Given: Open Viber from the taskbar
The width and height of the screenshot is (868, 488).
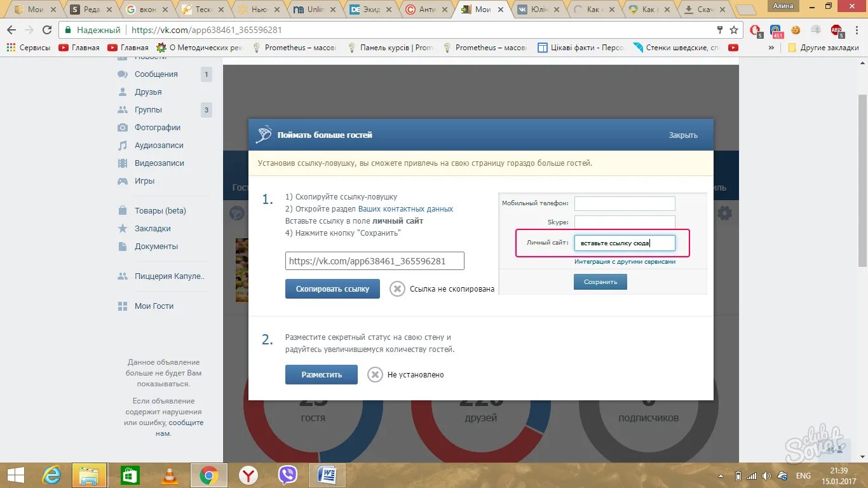Looking at the screenshot, I should point(288,475).
